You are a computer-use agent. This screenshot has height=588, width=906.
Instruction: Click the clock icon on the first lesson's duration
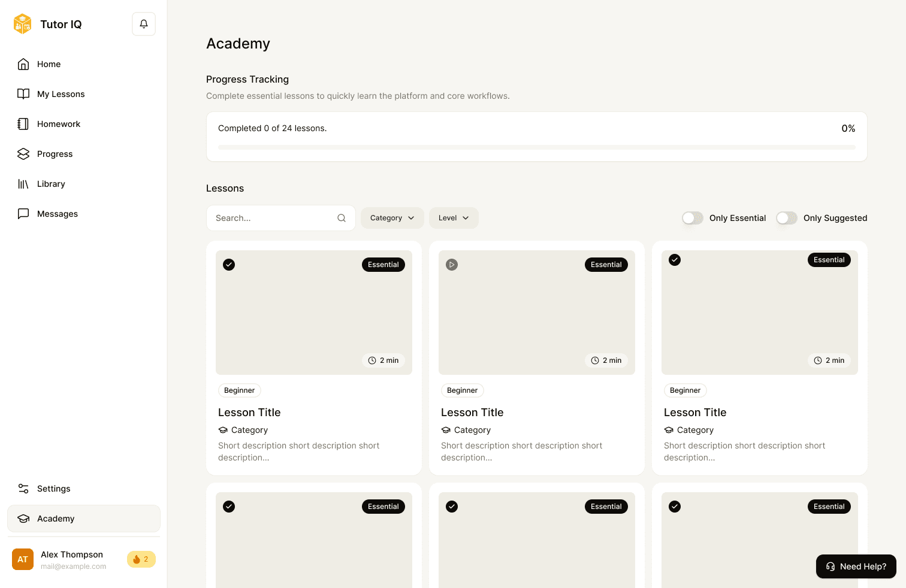(x=372, y=360)
